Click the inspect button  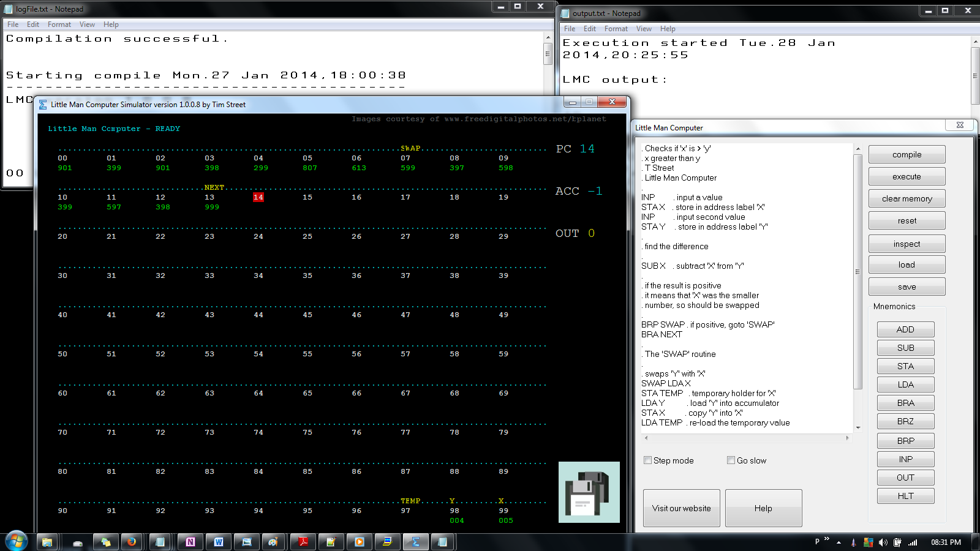coord(907,244)
